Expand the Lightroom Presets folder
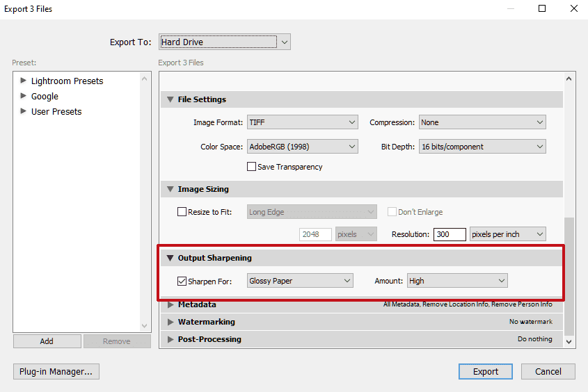The image size is (588, 392). [x=23, y=81]
